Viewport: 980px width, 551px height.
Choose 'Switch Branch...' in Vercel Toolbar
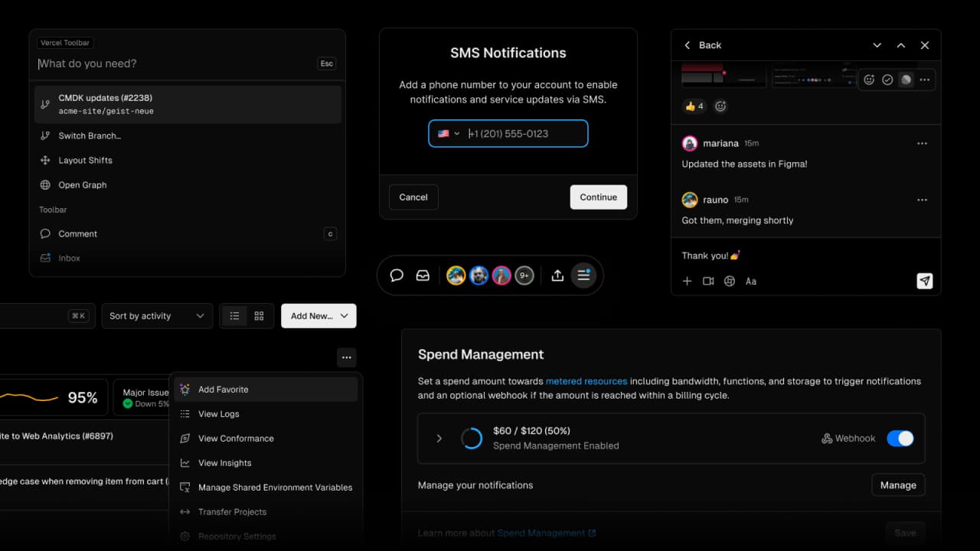[x=90, y=135]
